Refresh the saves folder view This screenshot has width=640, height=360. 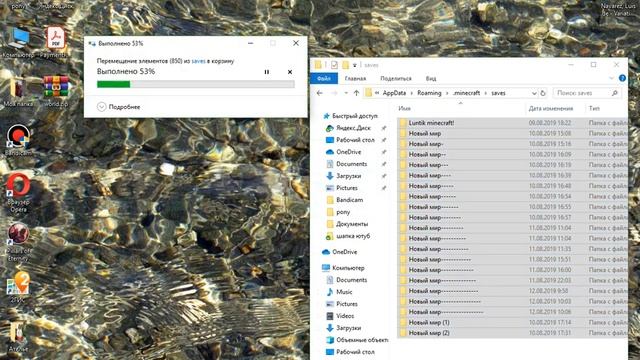click(x=543, y=93)
